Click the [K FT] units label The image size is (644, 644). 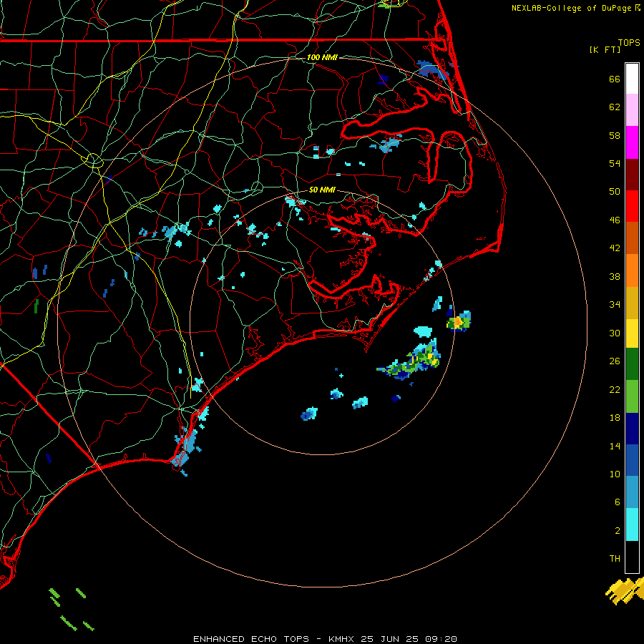[605, 50]
